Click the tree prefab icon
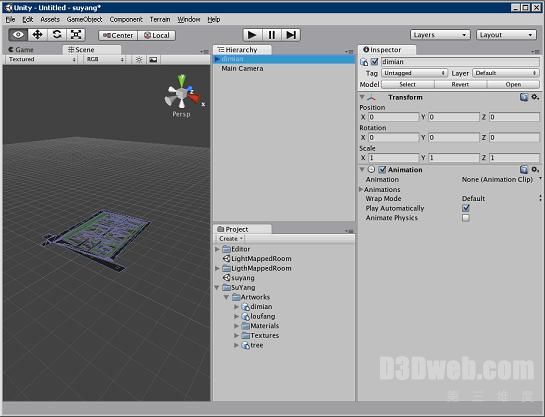Image resolution: width=545 pixels, height=417 pixels. click(245, 345)
